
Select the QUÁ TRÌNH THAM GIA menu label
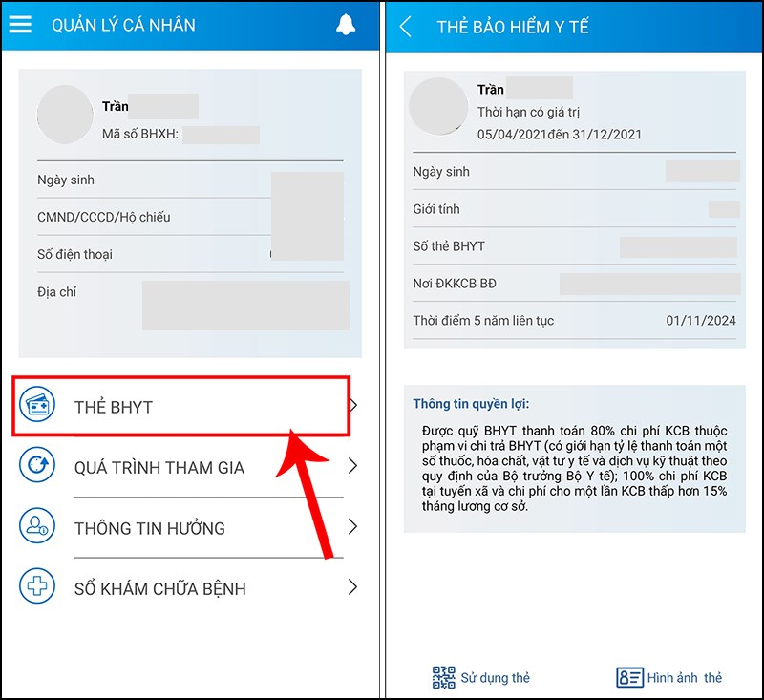tap(159, 467)
